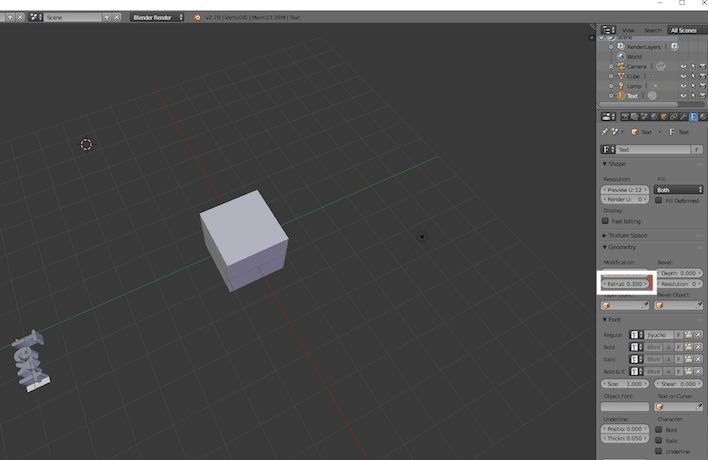708x460 pixels.
Task: Open the All Scenes display mode selector
Action: tap(687, 30)
